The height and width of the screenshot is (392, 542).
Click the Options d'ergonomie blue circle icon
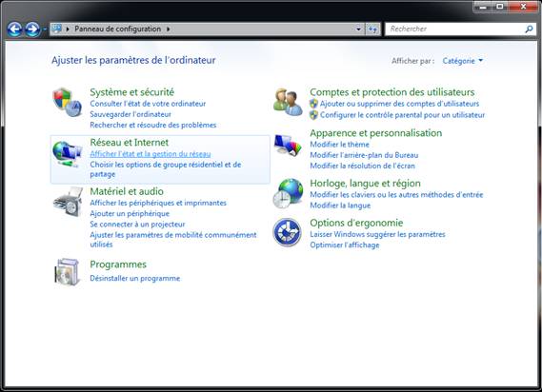pos(287,232)
